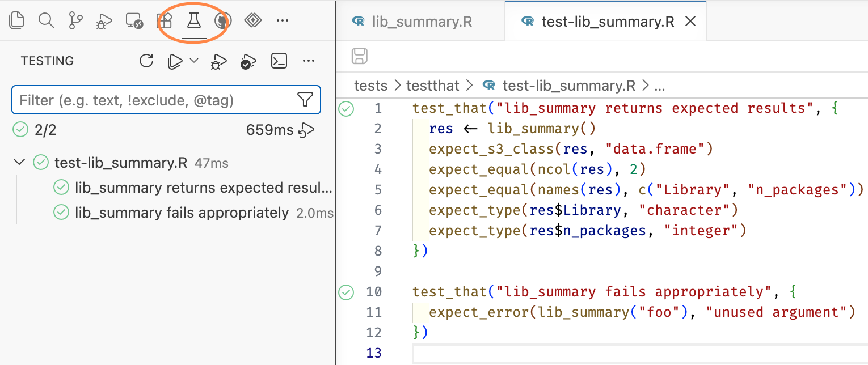
Task: Run tests with coverage icon
Action: click(248, 61)
